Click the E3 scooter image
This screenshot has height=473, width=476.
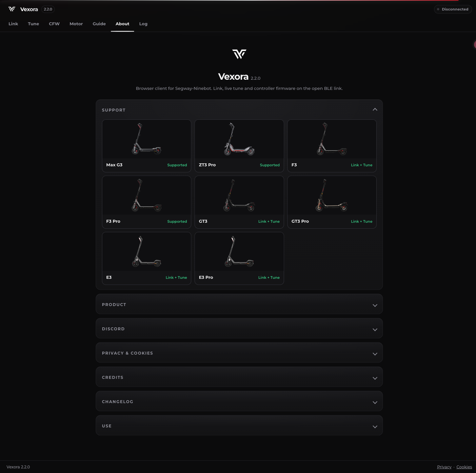(147, 252)
